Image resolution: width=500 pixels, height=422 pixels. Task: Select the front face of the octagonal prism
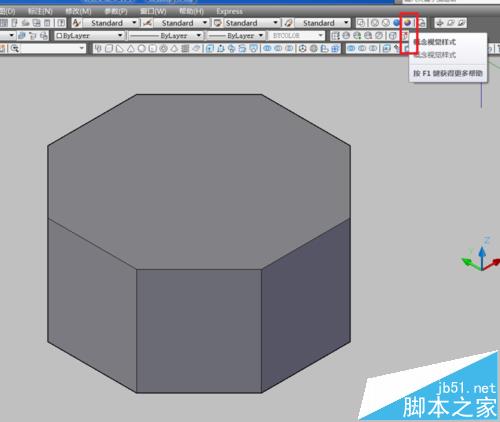199,331
